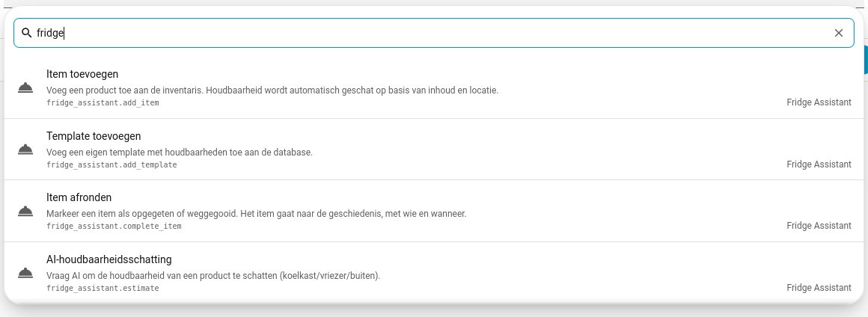Choose the 'AI-houdbaarheidsschatting' action
This screenshot has height=317, width=868.
[x=434, y=273]
